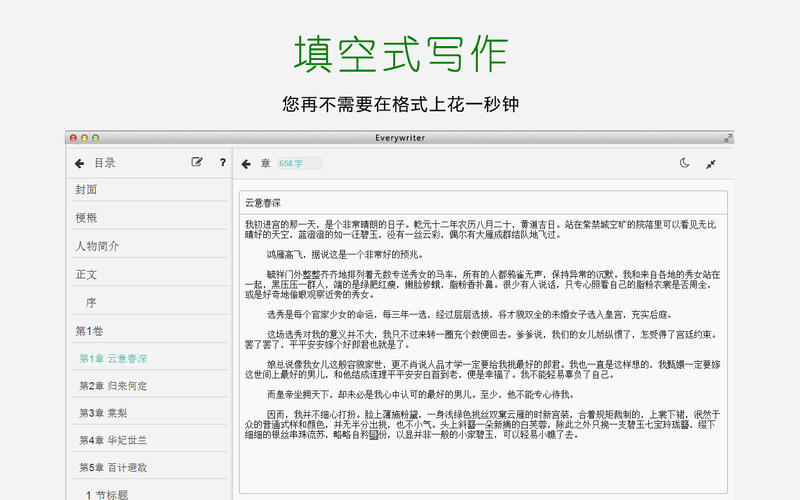This screenshot has width=800, height=500.
Task: Open the 梗概 entry
Action: coord(149,218)
